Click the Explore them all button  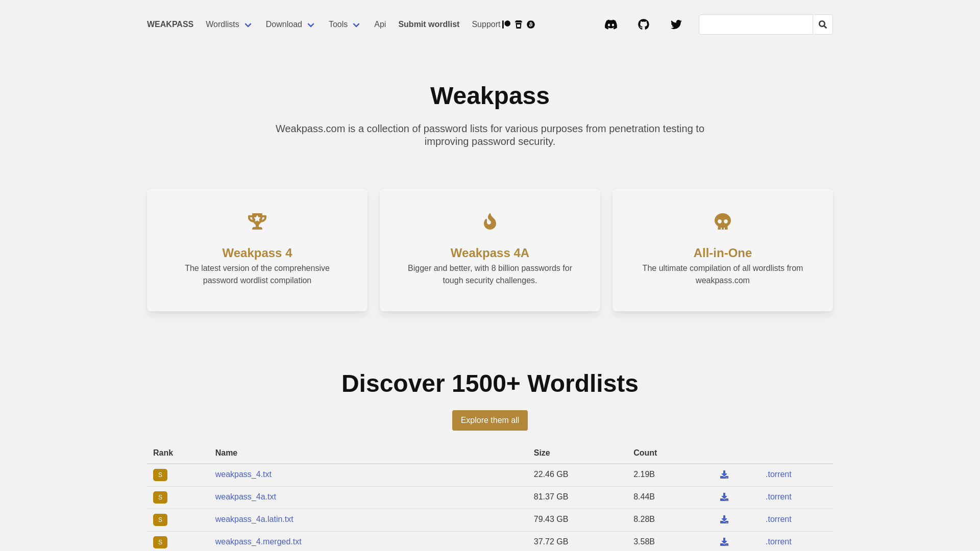point(489,420)
